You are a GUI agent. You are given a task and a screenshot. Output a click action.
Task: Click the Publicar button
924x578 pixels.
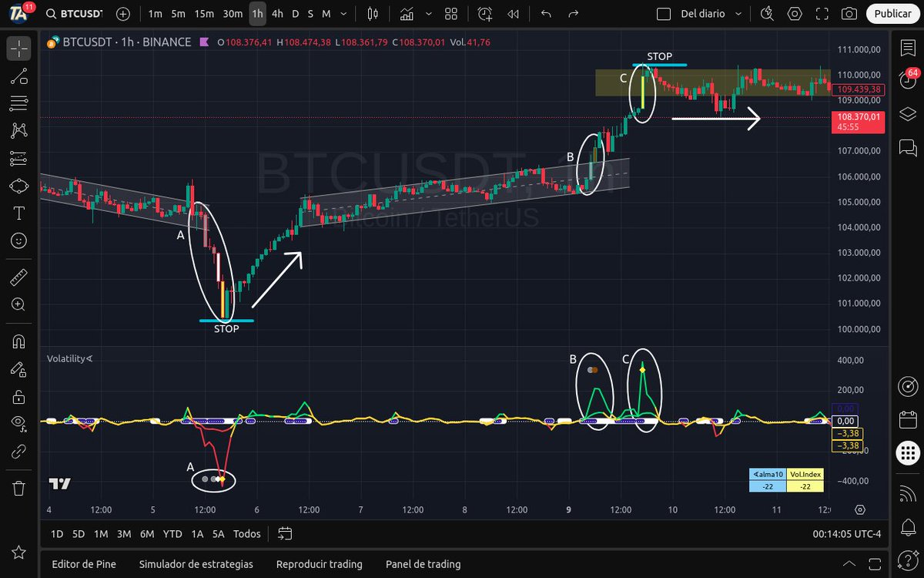coord(893,14)
